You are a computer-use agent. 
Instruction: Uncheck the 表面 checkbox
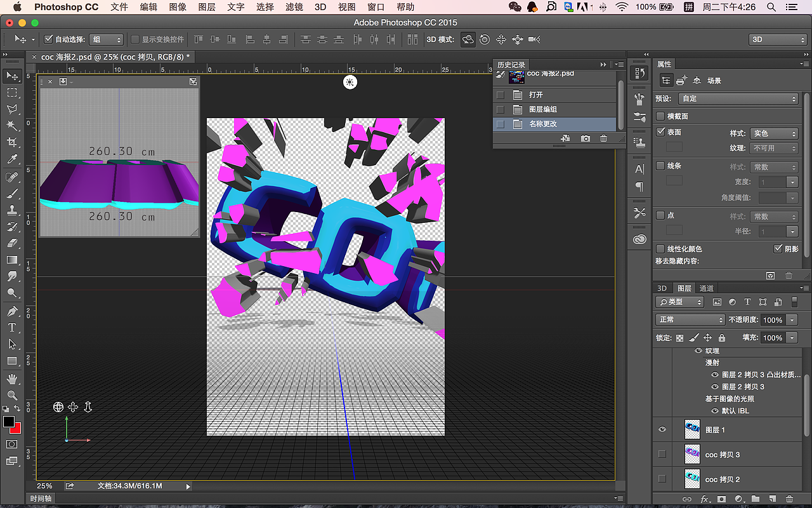click(x=660, y=132)
